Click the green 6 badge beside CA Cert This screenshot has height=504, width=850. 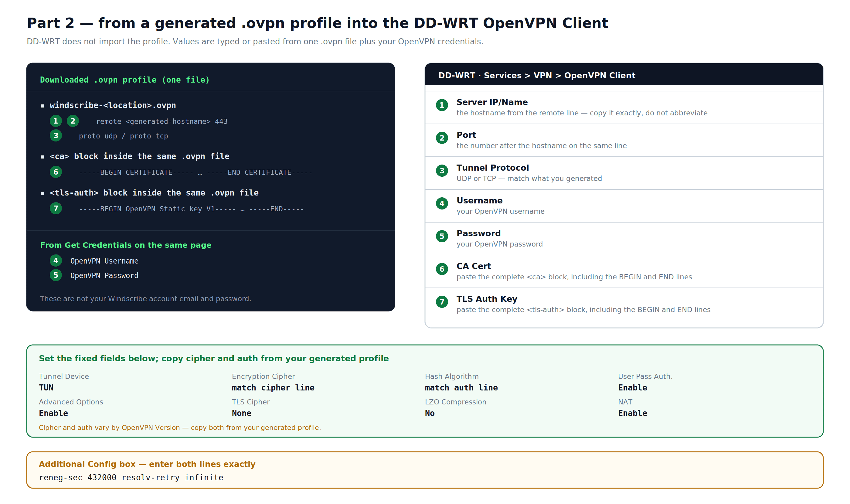click(442, 269)
